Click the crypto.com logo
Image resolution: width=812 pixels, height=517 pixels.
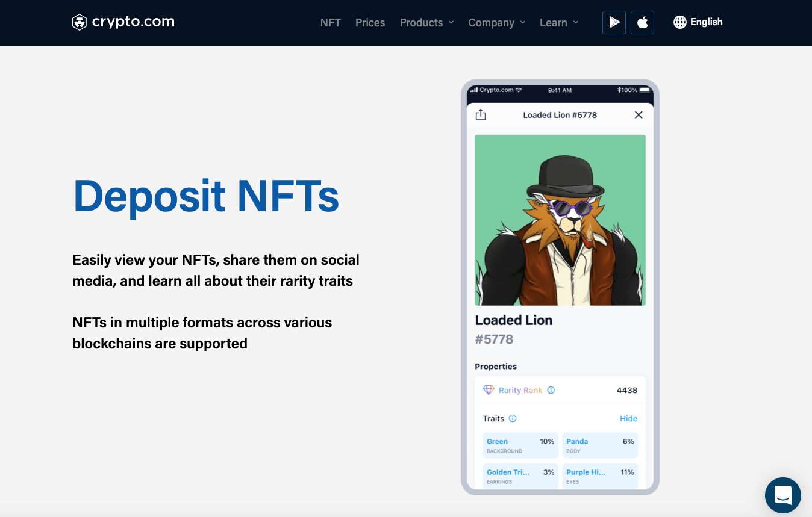[123, 22]
